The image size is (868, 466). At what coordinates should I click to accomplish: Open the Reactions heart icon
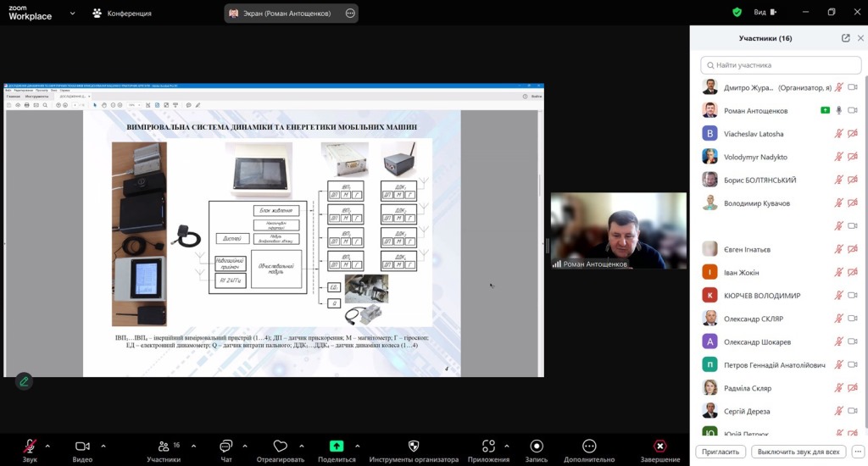pos(281,447)
